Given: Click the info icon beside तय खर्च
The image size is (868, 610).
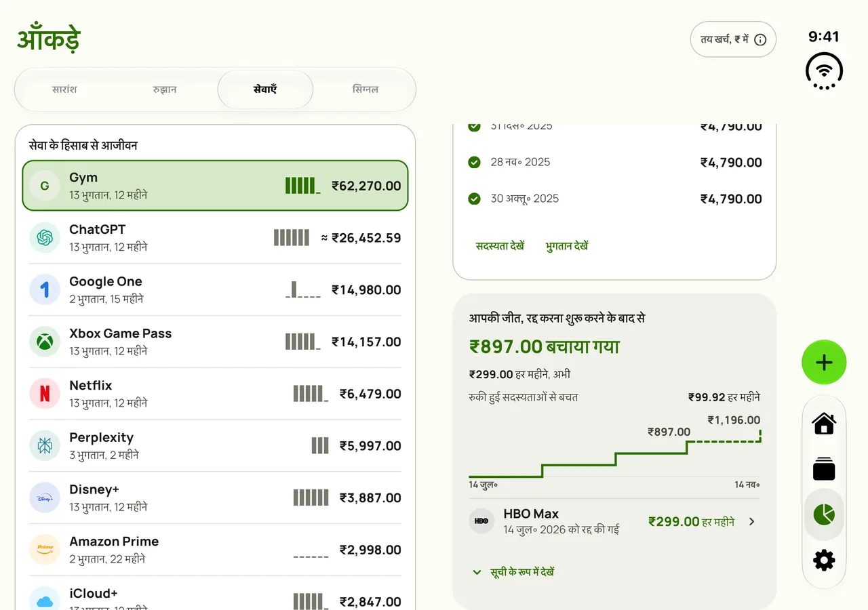Looking at the screenshot, I should (x=760, y=39).
